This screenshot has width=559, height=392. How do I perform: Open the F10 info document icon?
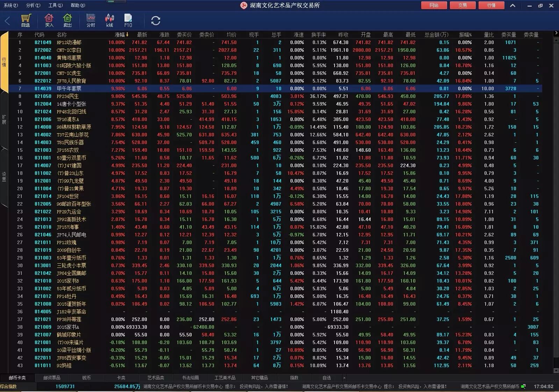[x=128, y=20]
